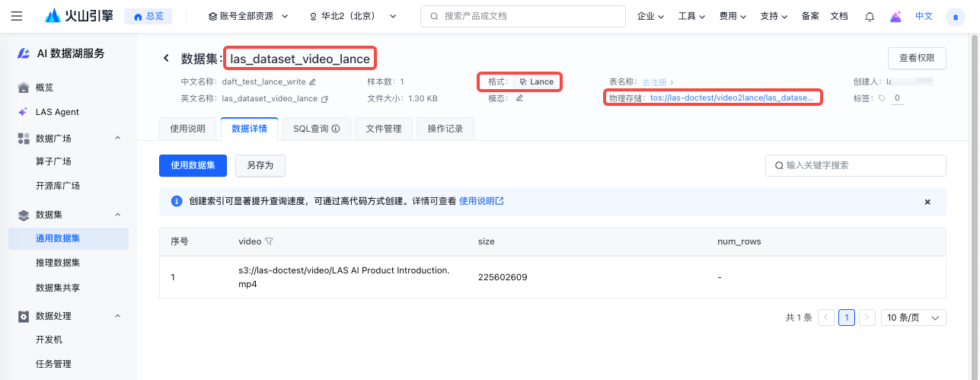Click the filter icon on video column

pos(269,241)
